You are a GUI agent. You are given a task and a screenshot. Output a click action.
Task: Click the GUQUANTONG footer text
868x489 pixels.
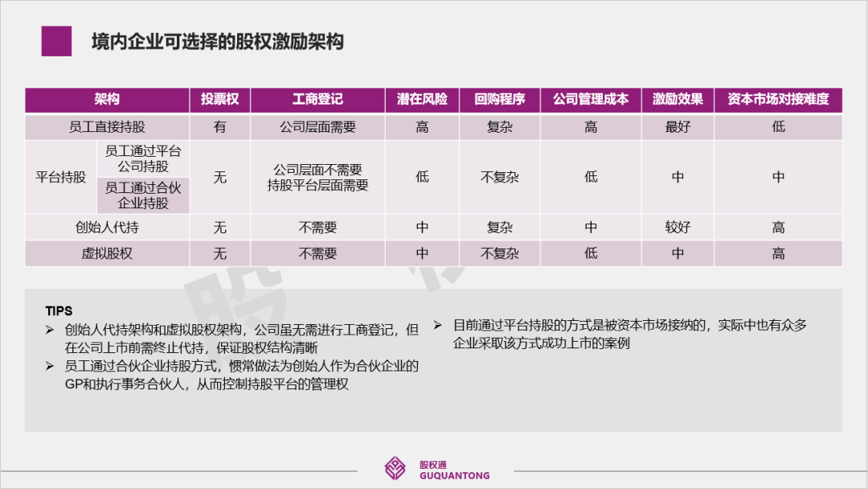tap(454, 475)
